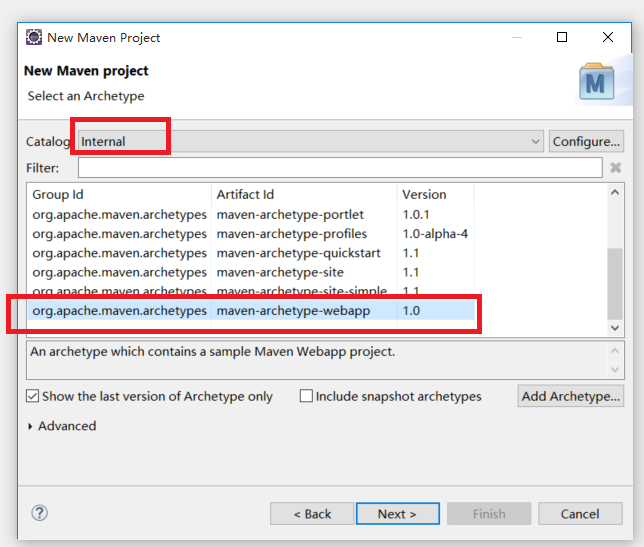Click version 1.0 of webapp row
Viewport: 644px width, 547px height.
point(411,310)
